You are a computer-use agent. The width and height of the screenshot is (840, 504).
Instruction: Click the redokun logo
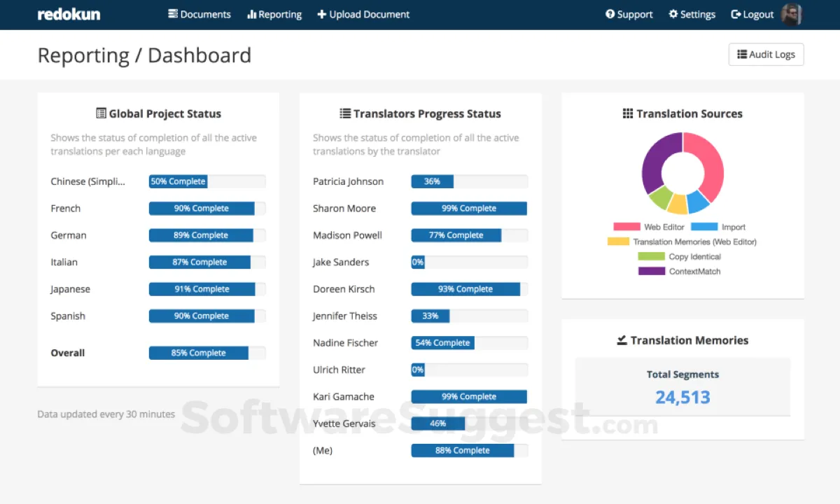pos(69,14)
